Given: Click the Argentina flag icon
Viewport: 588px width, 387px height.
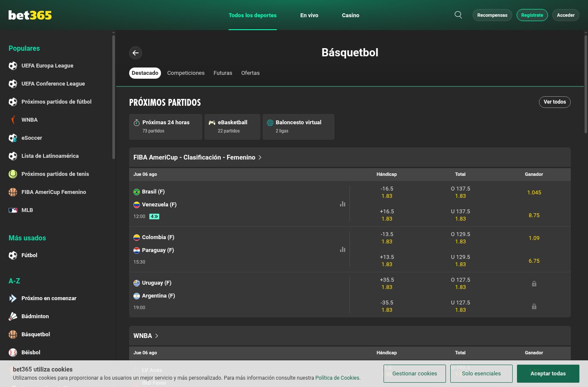Looking at the screenshot, I should [x=136, y=296].
